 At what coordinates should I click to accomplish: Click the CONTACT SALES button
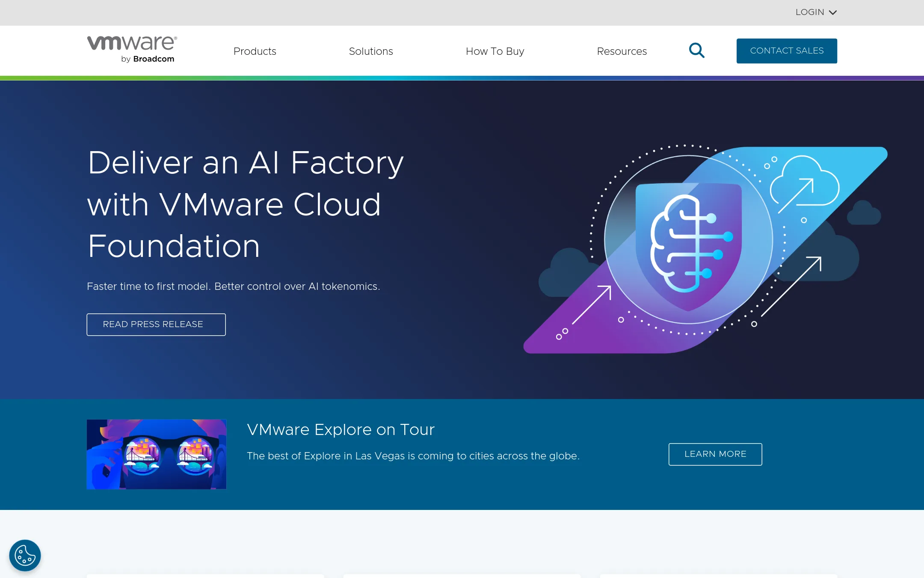[x=787, y=51]
